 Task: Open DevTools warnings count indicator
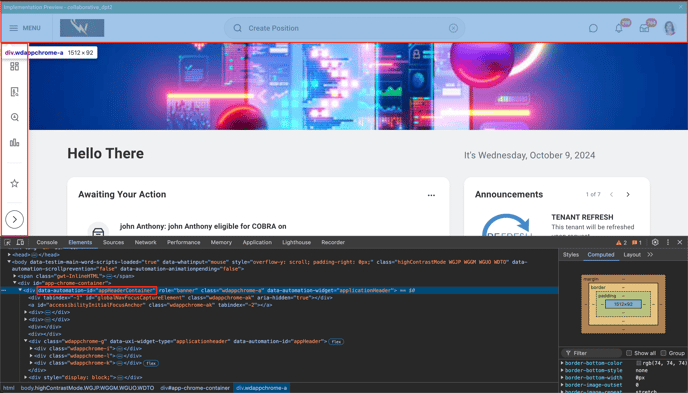point(621,243)
